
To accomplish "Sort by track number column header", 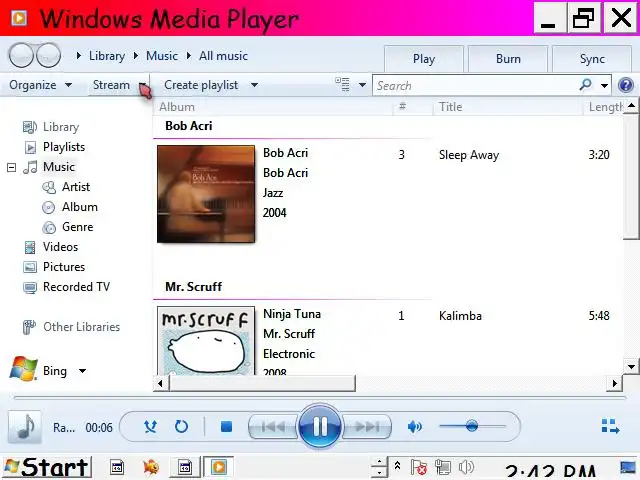I will point(402,107).
